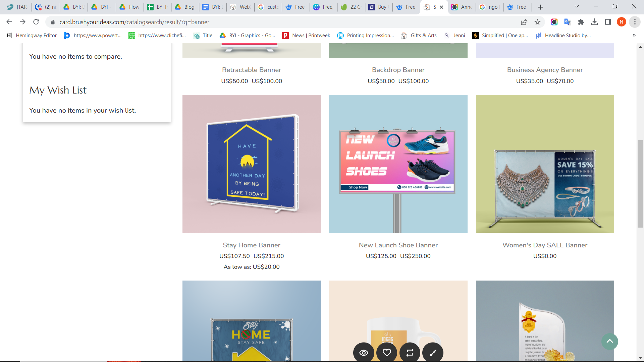Switch to the 'Blog' tab
The image size is (644, 362).
click(185, 7)
